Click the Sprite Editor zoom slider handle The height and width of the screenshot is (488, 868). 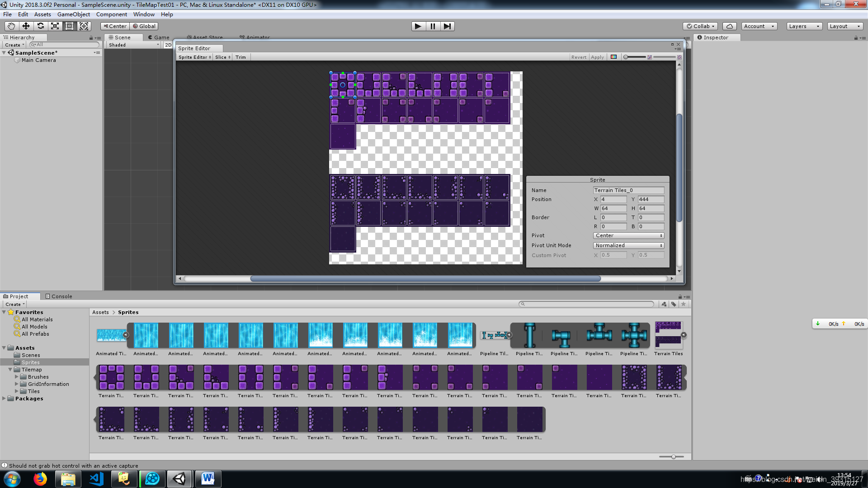coord(626,57)
